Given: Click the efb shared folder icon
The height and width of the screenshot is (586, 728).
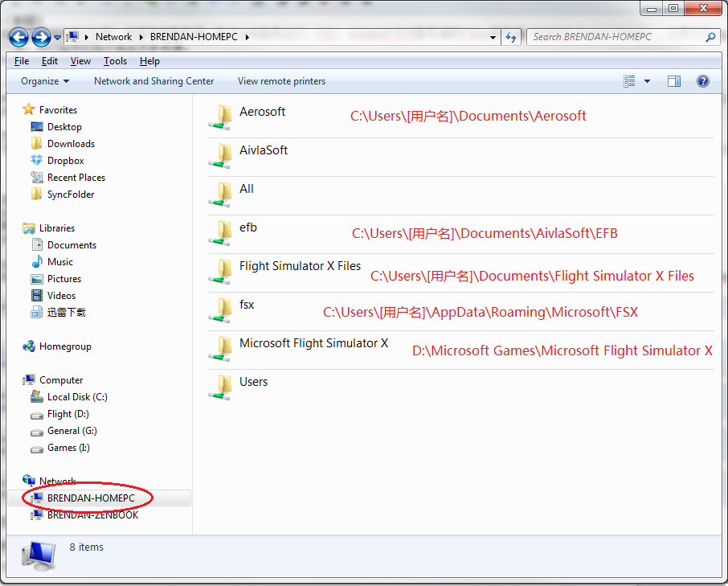Looking at the screenshot, I should pos(220,232).
